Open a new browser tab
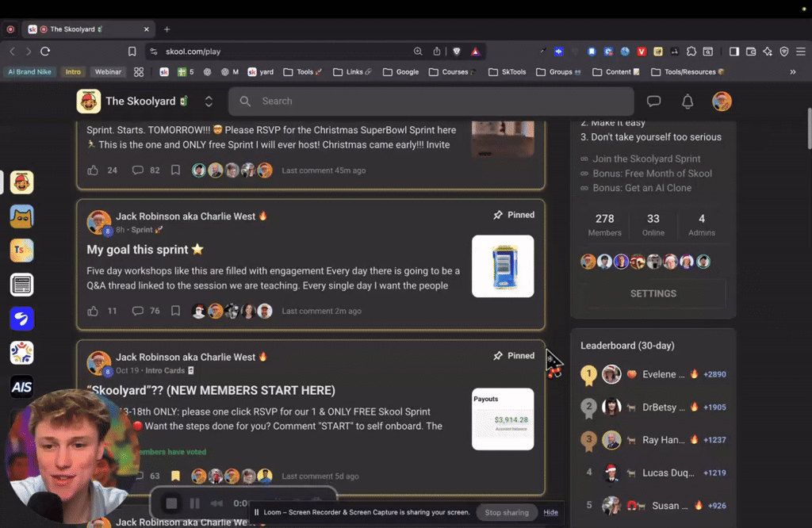This screenshot has height=528, width=812. pyautogui.click(x=167, y=29)
